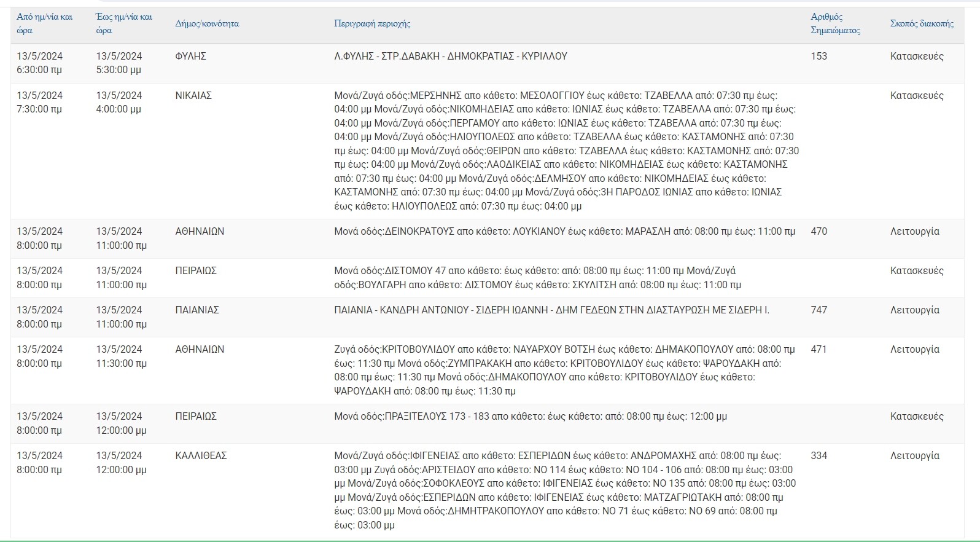Viewport: 980px width, 542px height.
Task: Click start time 13/5/2024 6:30:00 πμ
Action: (x=39, y=63)
